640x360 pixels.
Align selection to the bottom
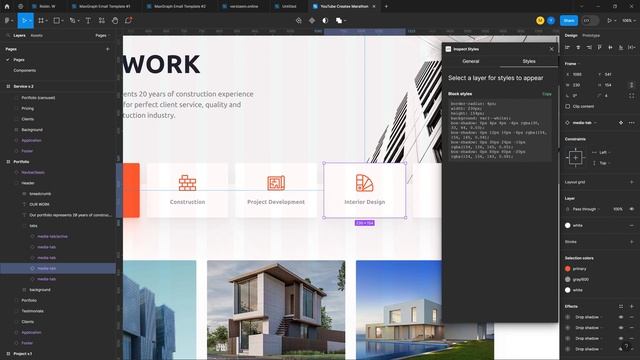(621, 47)
